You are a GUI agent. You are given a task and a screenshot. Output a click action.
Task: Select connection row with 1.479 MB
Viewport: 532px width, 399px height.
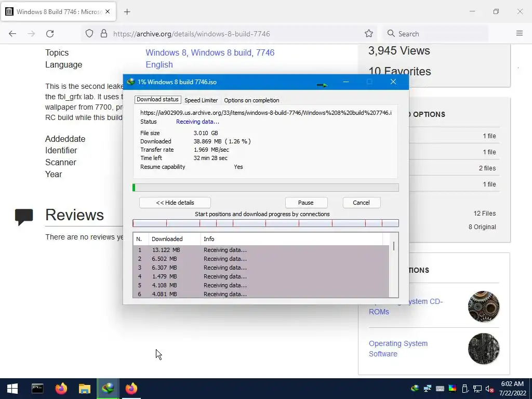tap(261, 276)
